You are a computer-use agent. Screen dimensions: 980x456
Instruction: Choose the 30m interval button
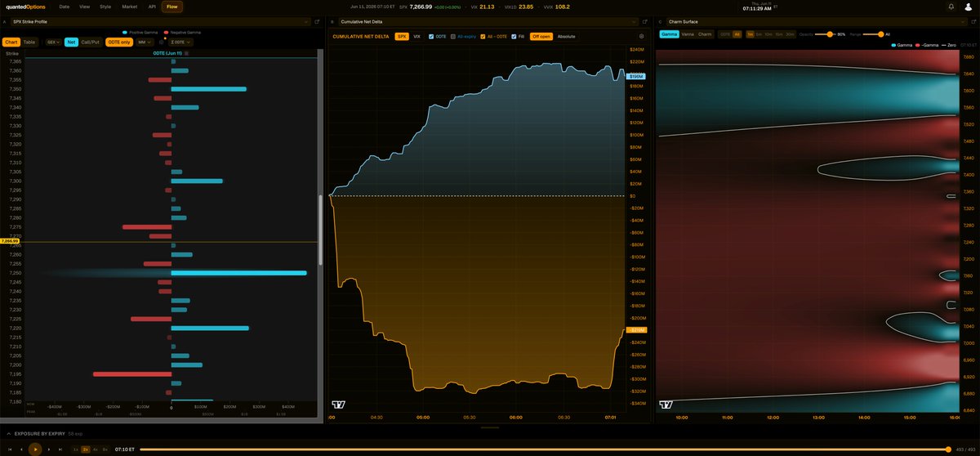pyautogui.click(x=790, y=34)
